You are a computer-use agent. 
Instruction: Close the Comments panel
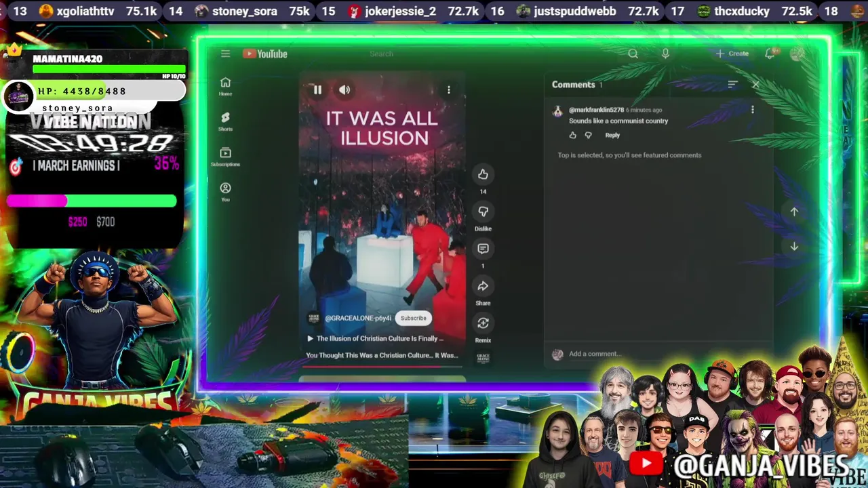click(755, 85)
